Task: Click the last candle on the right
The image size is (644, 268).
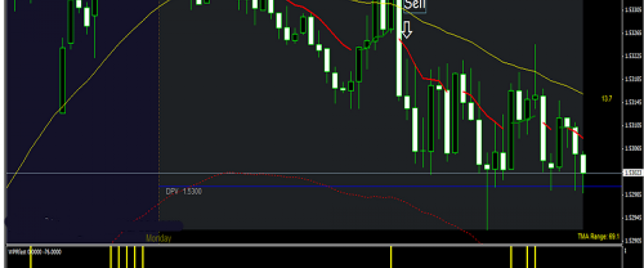Action: 583,163
